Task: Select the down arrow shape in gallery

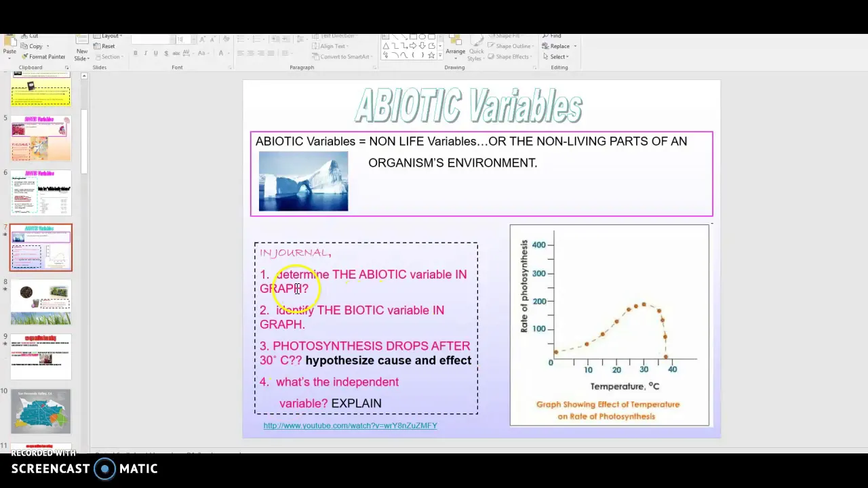Action: pyautogui.click(x=422, y=46)
